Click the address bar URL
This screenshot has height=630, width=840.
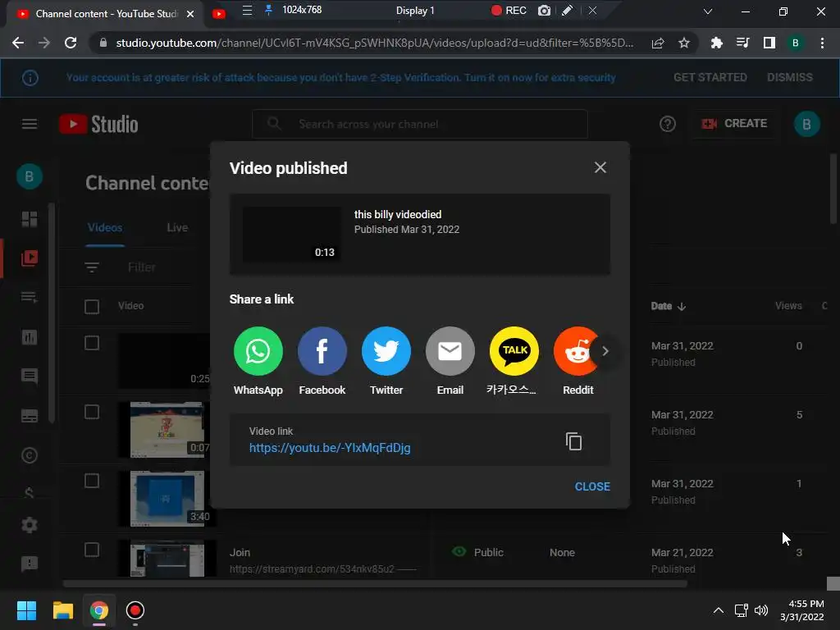374,43
